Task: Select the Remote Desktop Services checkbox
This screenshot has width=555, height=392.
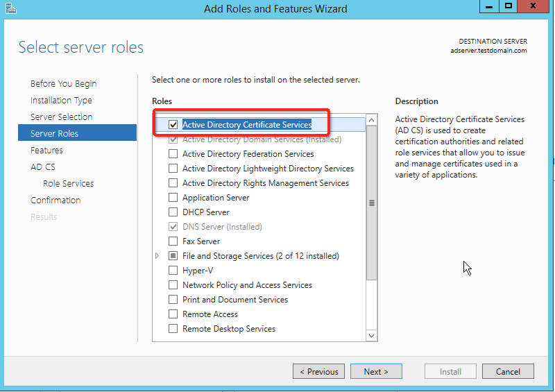Action: [173, 329]
